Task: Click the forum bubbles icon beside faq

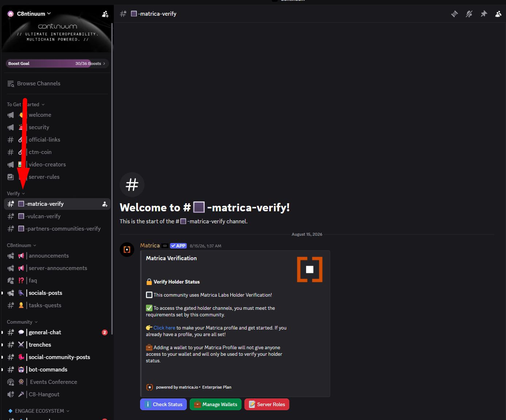Action: point(11,281)
